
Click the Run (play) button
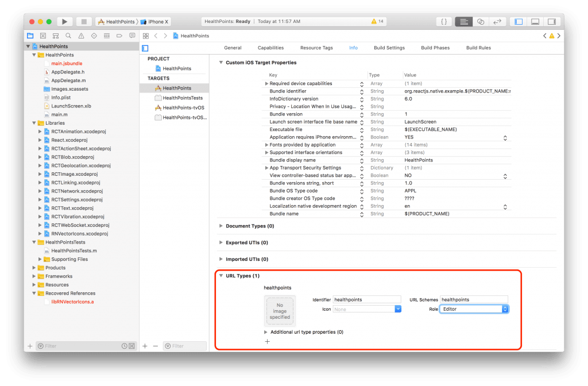point(64,21)
